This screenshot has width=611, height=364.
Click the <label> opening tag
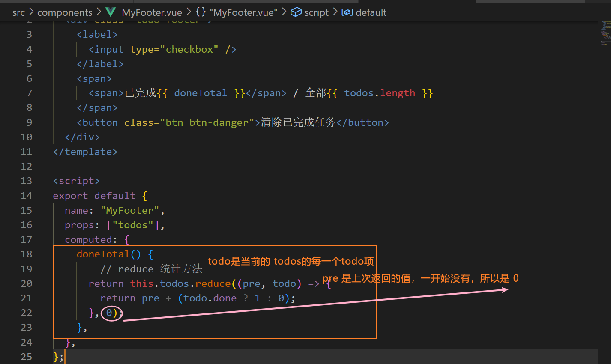point(97,34)
